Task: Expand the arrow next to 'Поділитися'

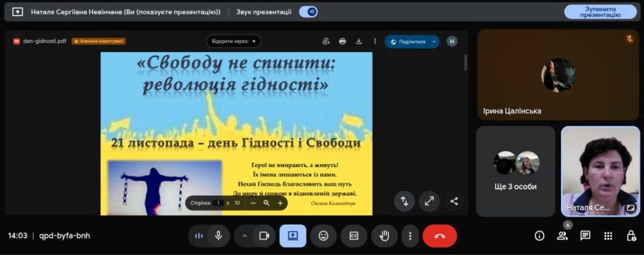Action: point(433,41)
